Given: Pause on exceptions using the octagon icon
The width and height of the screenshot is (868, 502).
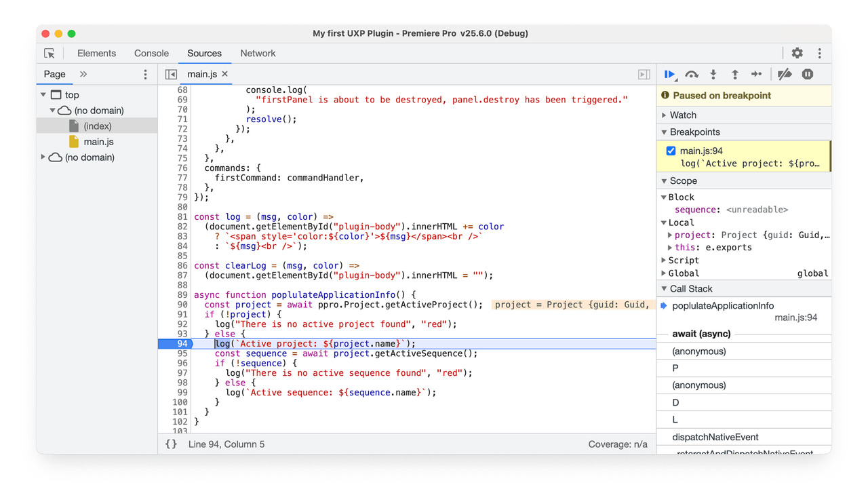Looking at the screenshot, I should [x=807, y=74].
